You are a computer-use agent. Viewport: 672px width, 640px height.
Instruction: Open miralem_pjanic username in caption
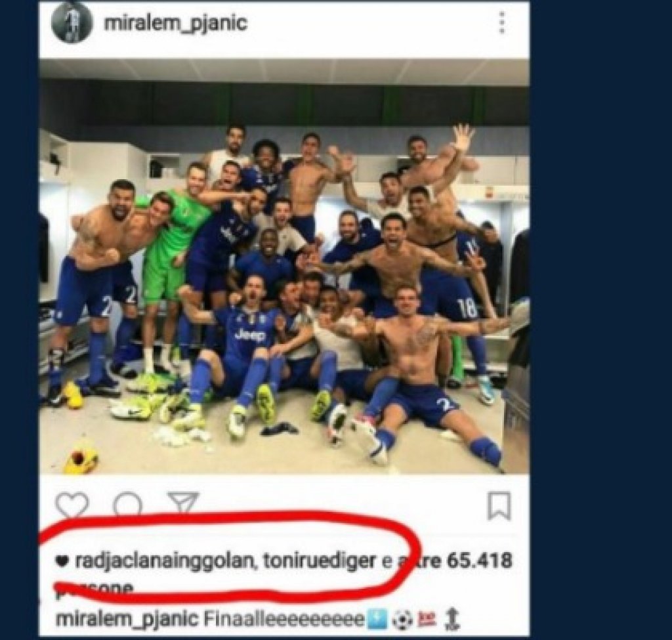127,620
